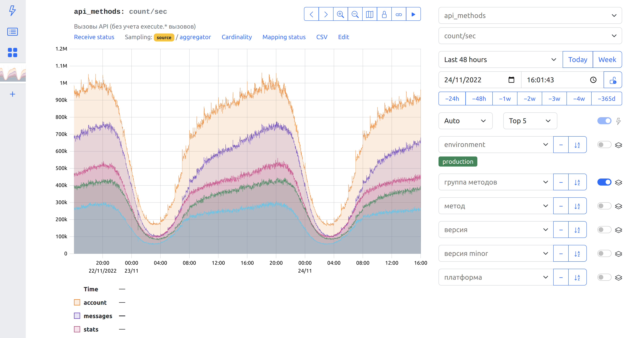644x338 pixels.
Task: Click the zoom out magnifier icon
Action: click(x=355, y=14)
